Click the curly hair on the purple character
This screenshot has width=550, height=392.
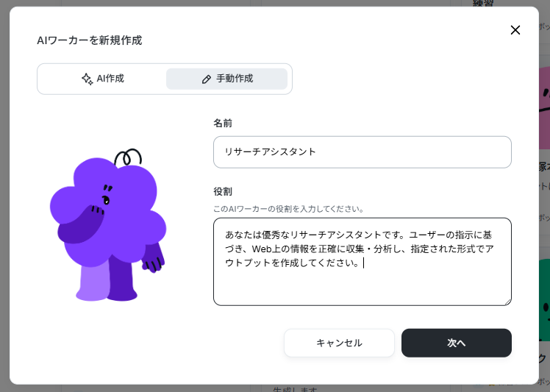128,157
